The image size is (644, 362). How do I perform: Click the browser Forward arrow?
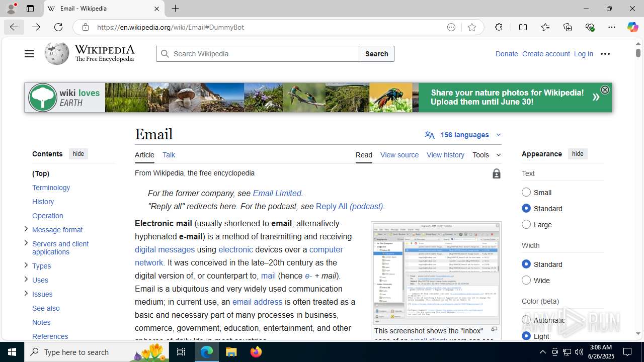[36, 27]
